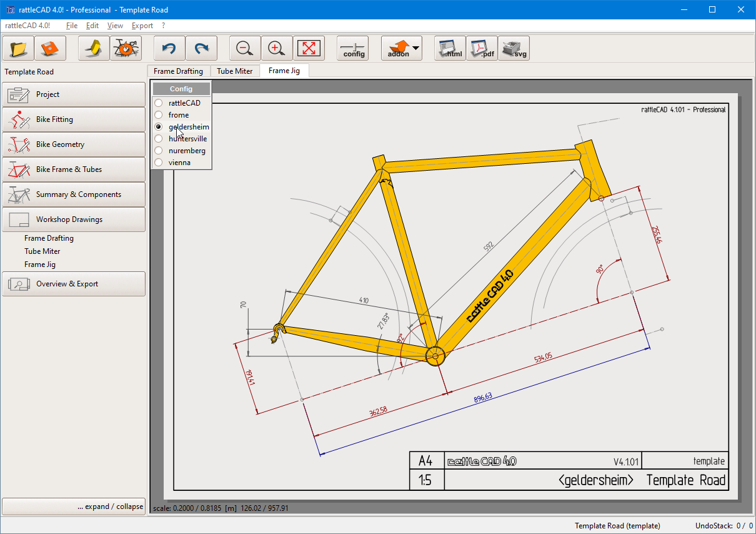Open the Bike Geometry section
Screen dimensions: 756x534
pos(74,144)
